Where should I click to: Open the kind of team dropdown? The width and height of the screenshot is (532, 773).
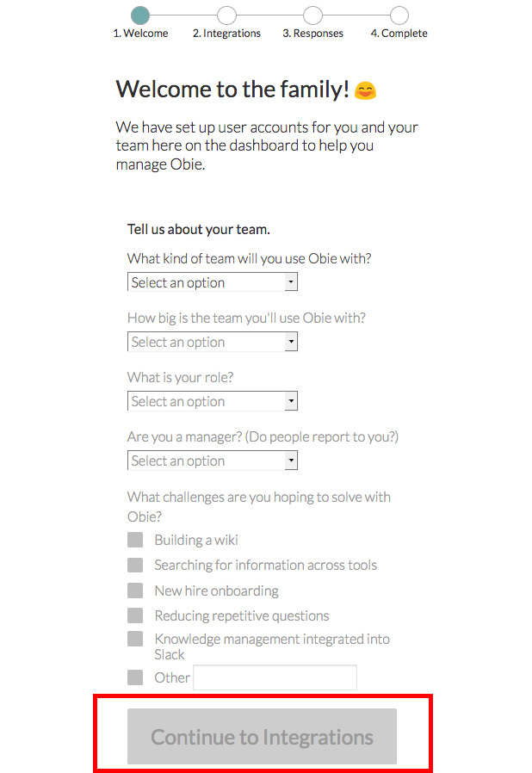[x=213, y=282]
